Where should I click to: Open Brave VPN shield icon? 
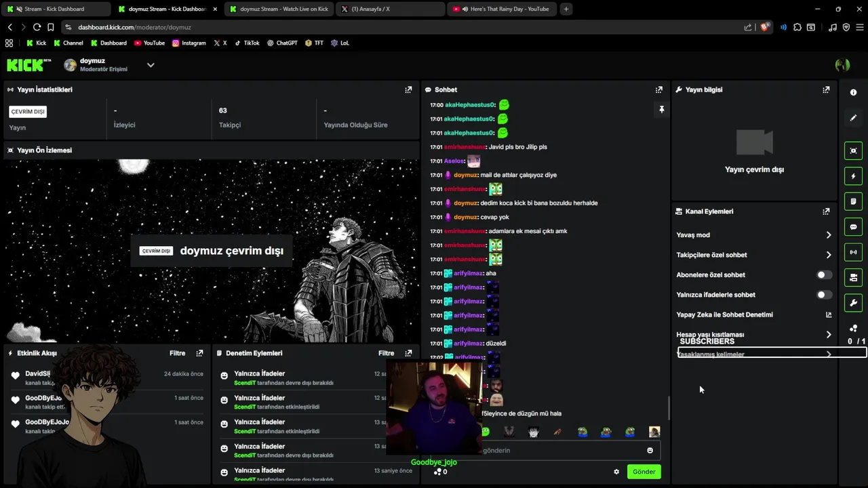coord(846,27)
